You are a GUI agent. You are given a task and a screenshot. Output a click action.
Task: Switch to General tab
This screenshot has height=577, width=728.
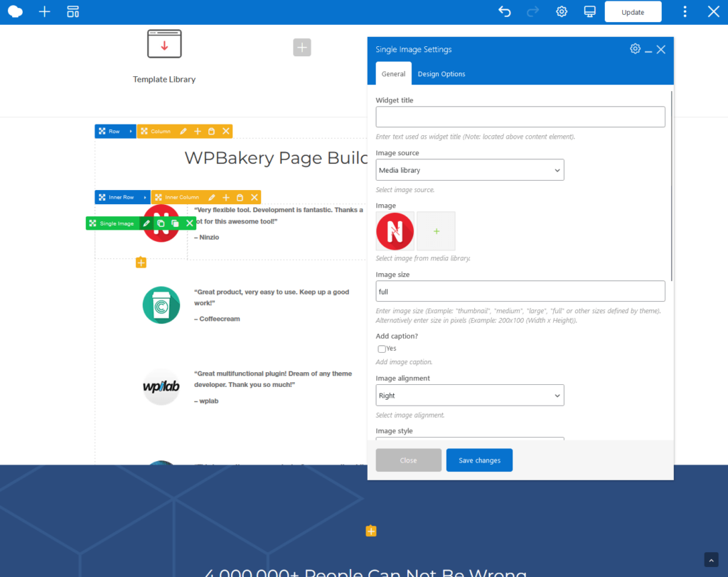pyautogui.click(x=393, y=74)
